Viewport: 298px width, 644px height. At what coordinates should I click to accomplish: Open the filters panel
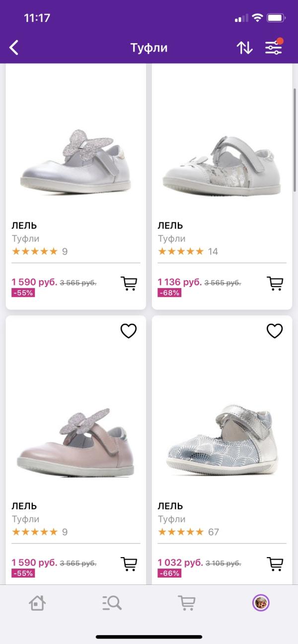coord(274,47)
